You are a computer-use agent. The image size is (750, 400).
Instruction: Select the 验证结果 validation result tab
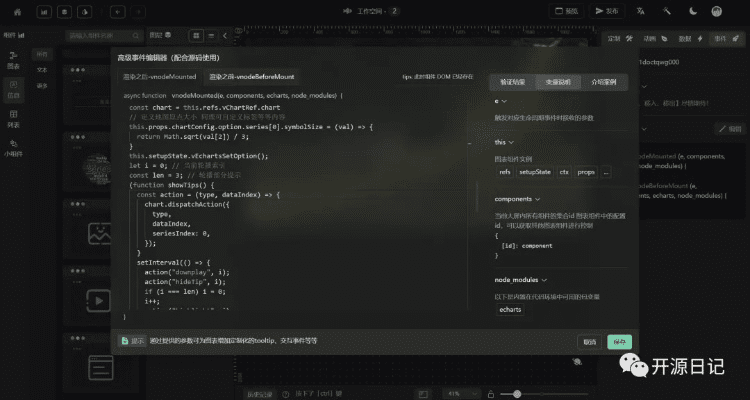513,82
